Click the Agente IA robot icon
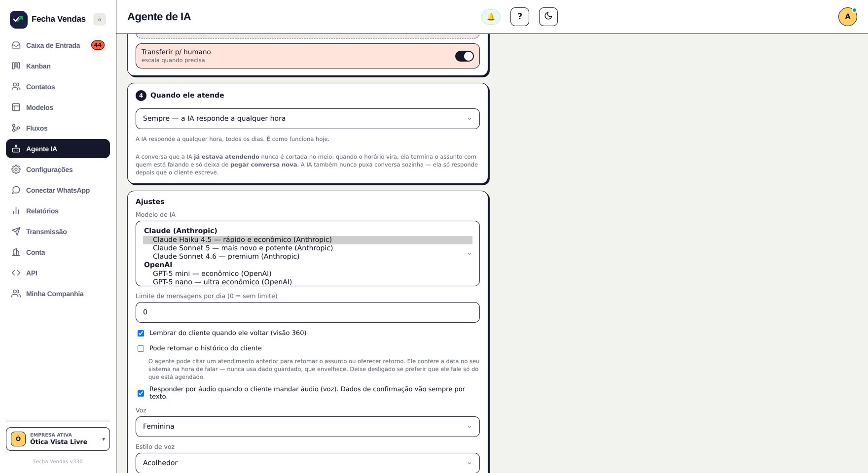 [x=16, y=149]
